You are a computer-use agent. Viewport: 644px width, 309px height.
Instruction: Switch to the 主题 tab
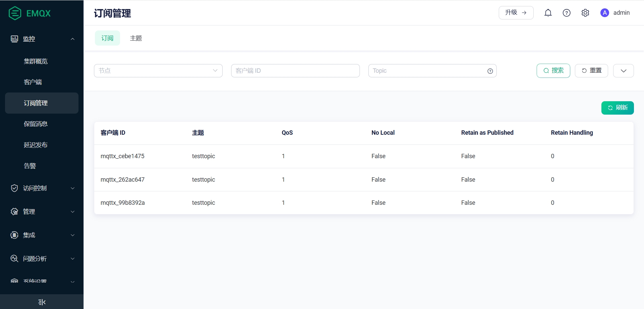click(136, 38)
